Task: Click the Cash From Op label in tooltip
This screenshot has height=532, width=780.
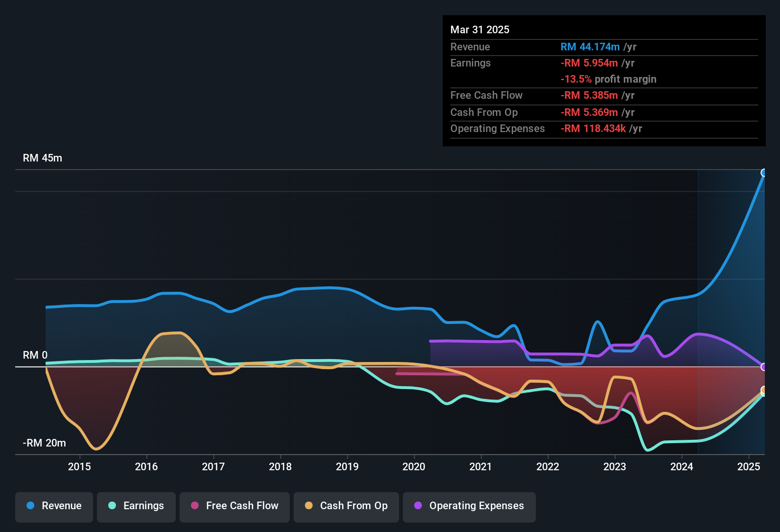Action: (484, 112)
